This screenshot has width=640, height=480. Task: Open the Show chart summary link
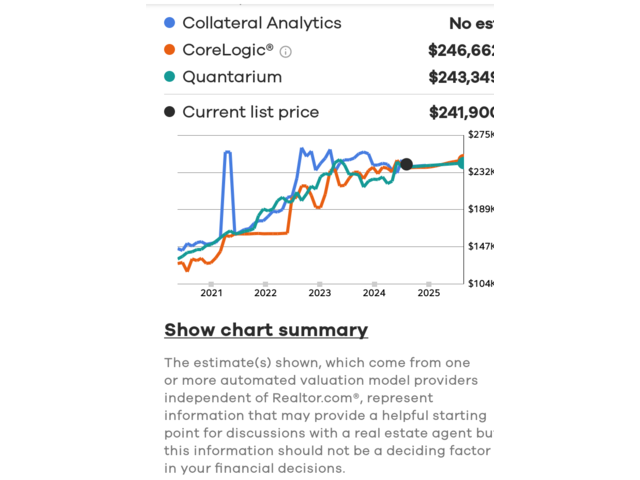(x=266, y=330)
